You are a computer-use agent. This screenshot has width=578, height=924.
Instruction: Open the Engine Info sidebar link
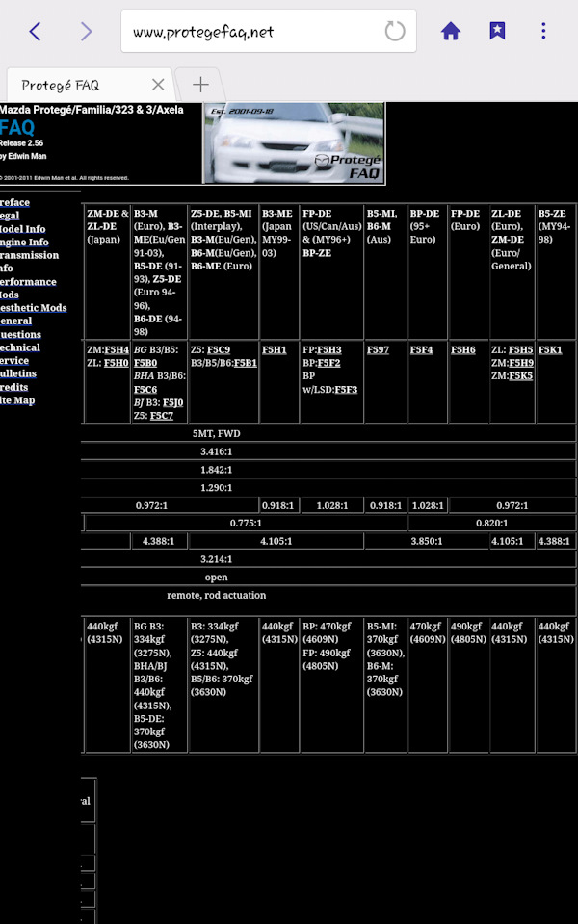click(24, 243)
